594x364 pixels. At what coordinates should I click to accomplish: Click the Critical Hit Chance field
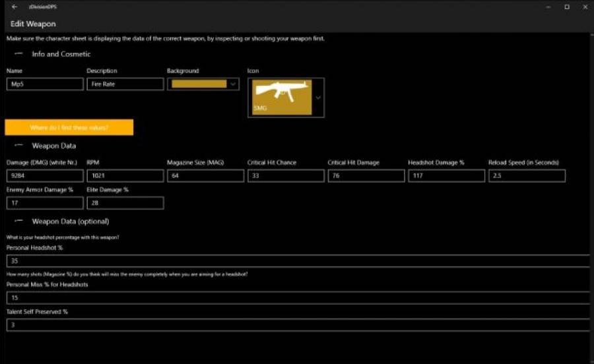click(x=285, y=176)
